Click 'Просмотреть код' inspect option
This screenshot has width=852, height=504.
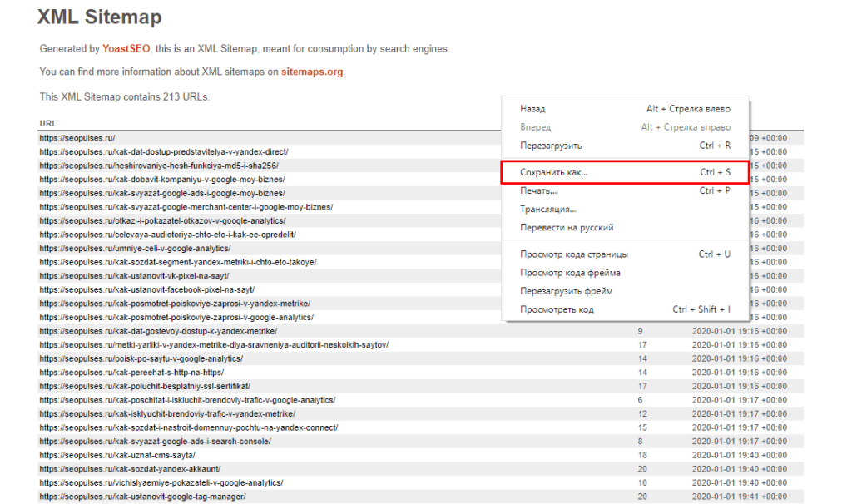pos(557,309)
